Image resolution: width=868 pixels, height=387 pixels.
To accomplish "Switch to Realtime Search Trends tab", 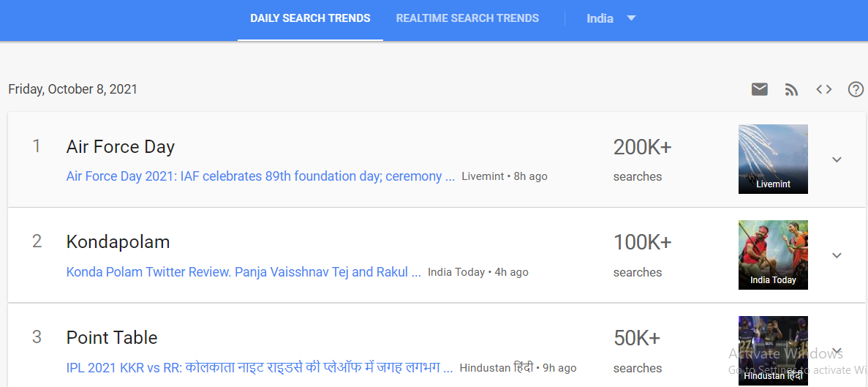I will (467, 18).
